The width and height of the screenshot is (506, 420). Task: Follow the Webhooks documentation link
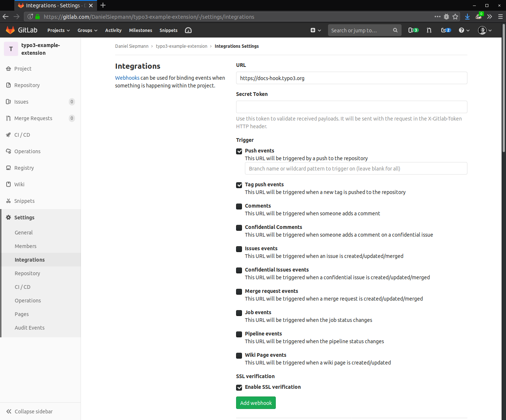[x=127, y=78]
